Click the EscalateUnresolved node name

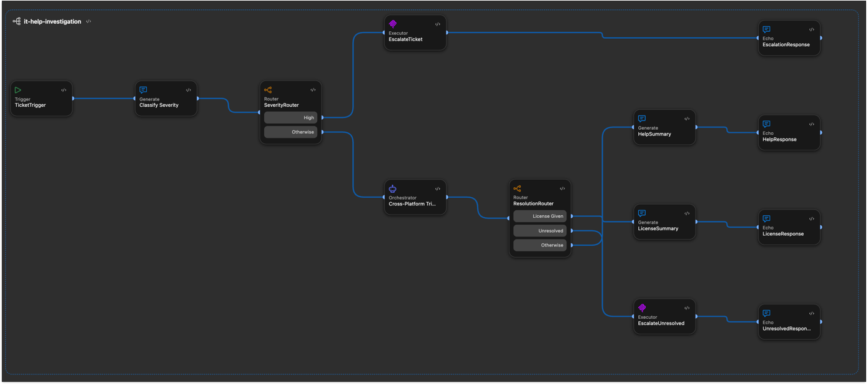click(661, 323)
